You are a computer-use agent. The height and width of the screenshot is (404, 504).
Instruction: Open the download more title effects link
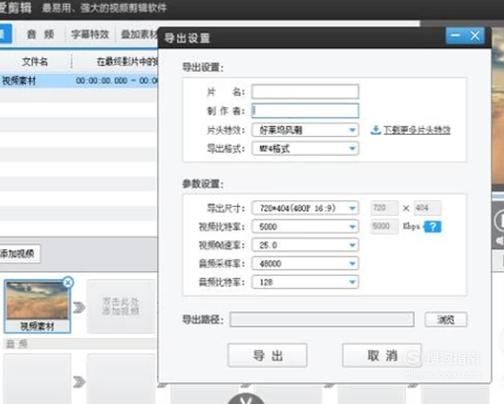click(x=417, y=130)
